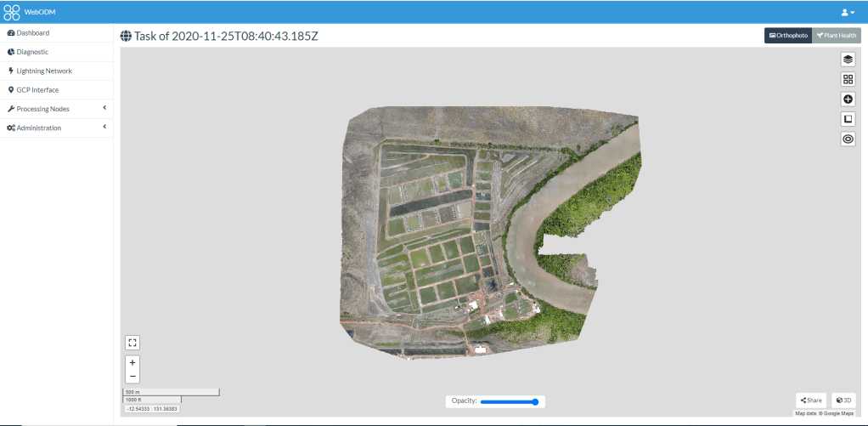This screenshot has height=426, width=868.
Task: Select the area measurement tool icon
Action: click(848, 119)
